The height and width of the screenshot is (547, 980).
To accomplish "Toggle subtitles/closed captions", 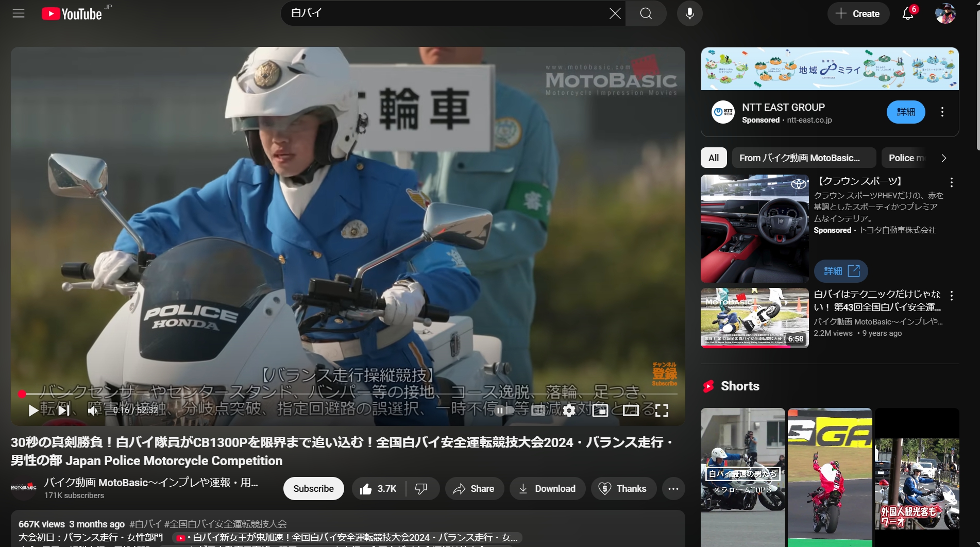I will click(538, 411).
